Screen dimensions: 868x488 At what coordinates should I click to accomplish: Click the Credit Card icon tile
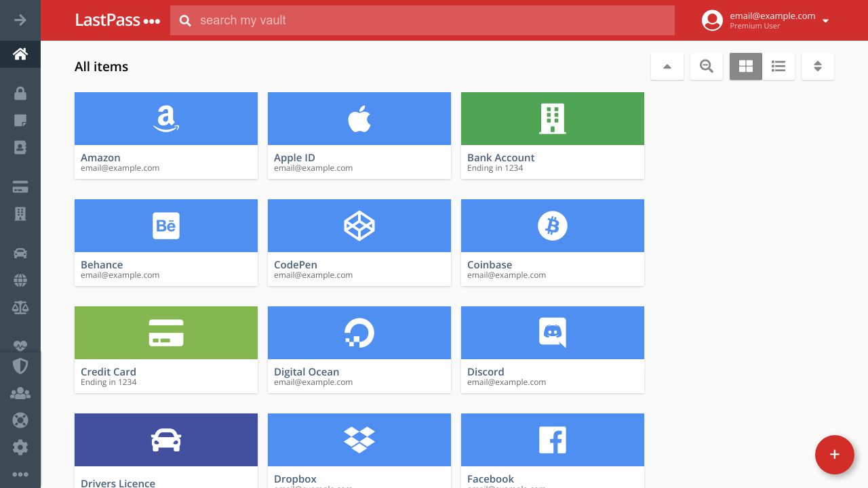(166, 333)
